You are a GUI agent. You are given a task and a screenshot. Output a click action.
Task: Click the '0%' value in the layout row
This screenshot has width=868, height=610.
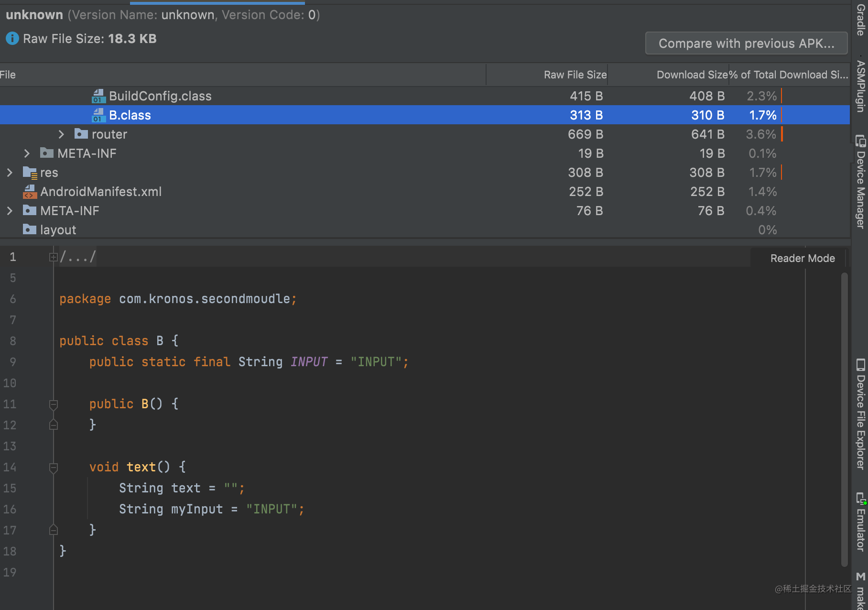point(767,230)
